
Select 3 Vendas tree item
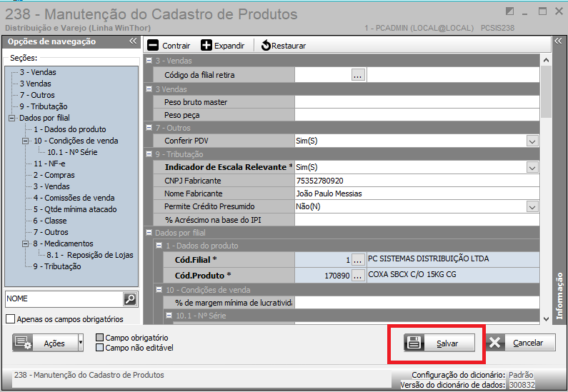[36, 84]
